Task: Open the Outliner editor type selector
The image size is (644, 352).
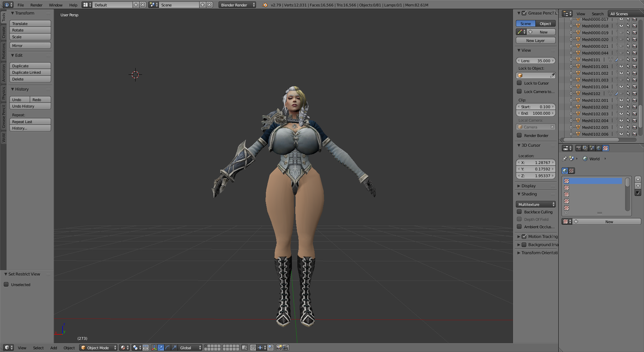Action: [567, 14]
